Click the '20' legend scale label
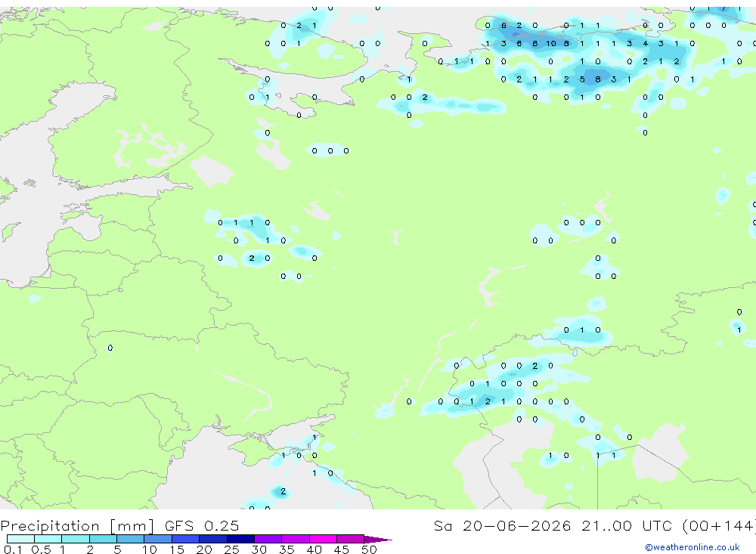 point(204,549)
